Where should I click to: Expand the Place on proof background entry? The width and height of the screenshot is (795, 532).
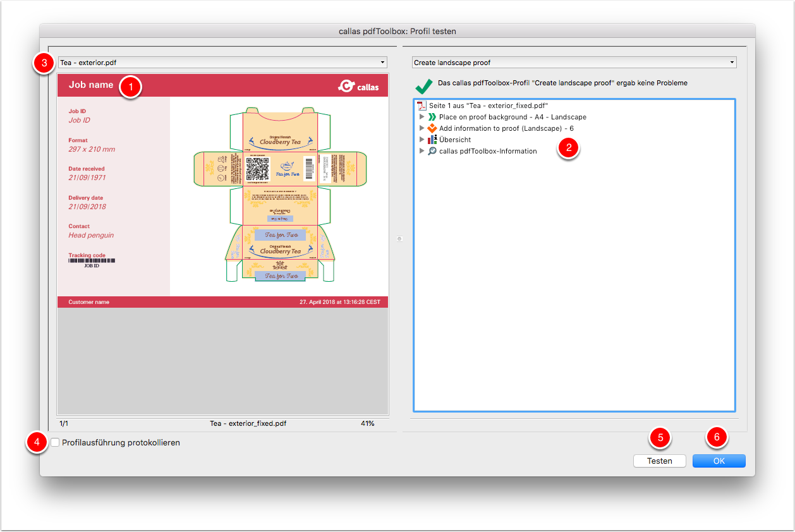point(422,117)
